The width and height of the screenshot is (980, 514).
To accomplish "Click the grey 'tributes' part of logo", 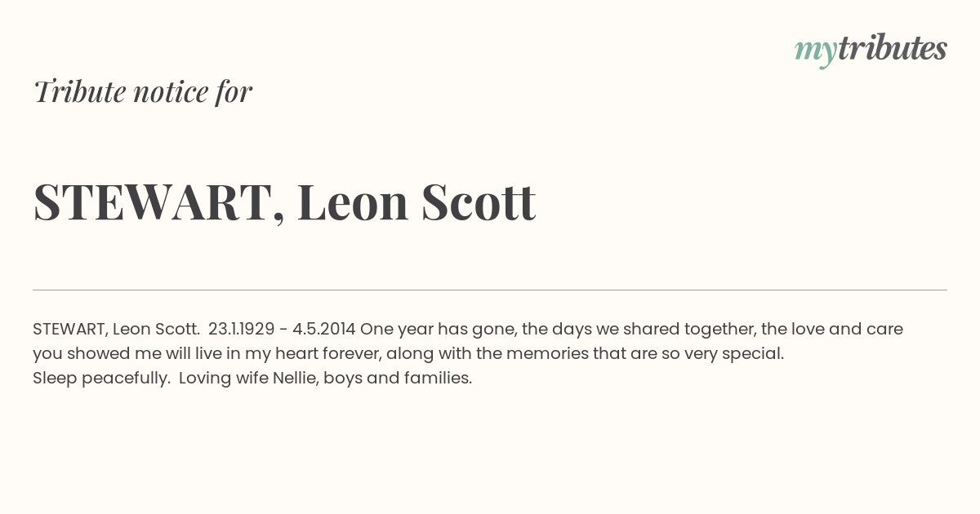I will coord(893,48).
